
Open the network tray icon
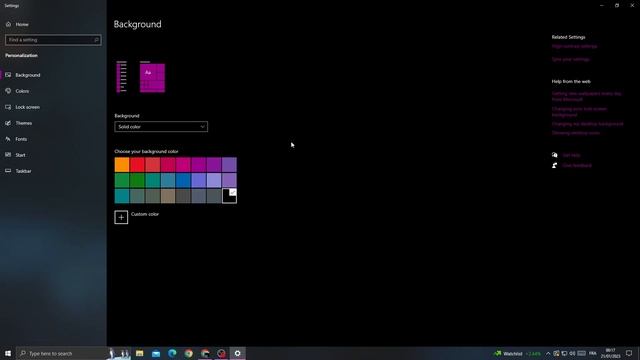click(x=564, y=353)
